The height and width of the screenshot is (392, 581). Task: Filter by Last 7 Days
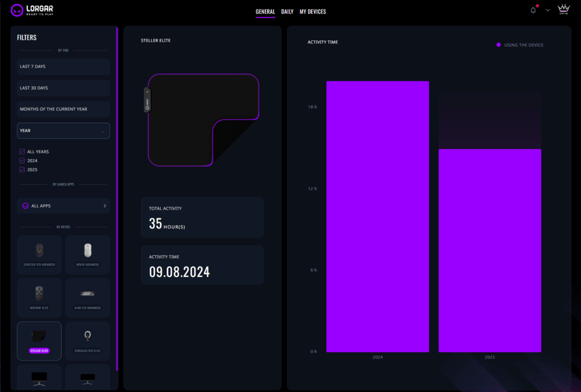[63, 66]
